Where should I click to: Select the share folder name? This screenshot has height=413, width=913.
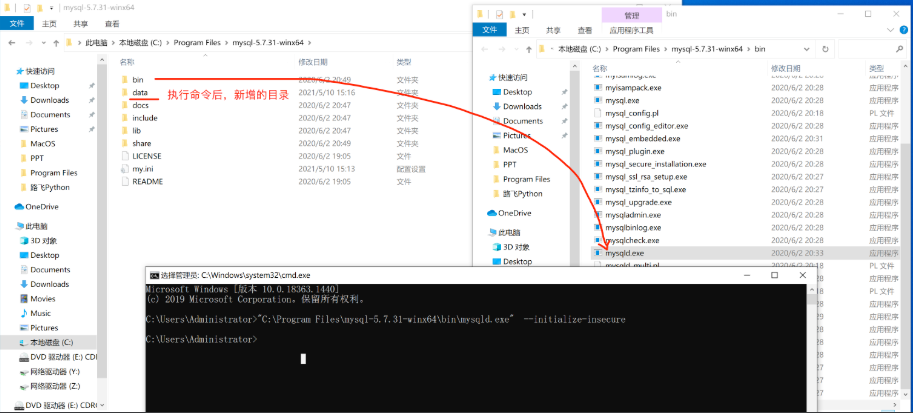tap(141, 143)
